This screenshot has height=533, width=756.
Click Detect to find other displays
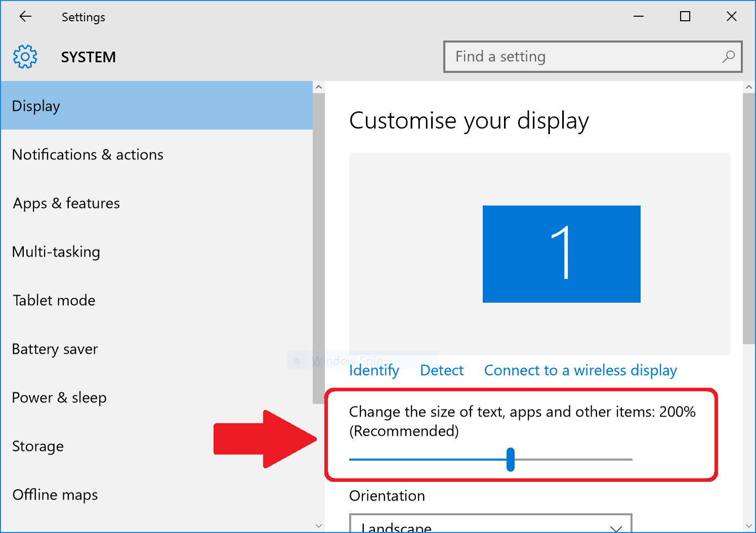click(441, 370)
